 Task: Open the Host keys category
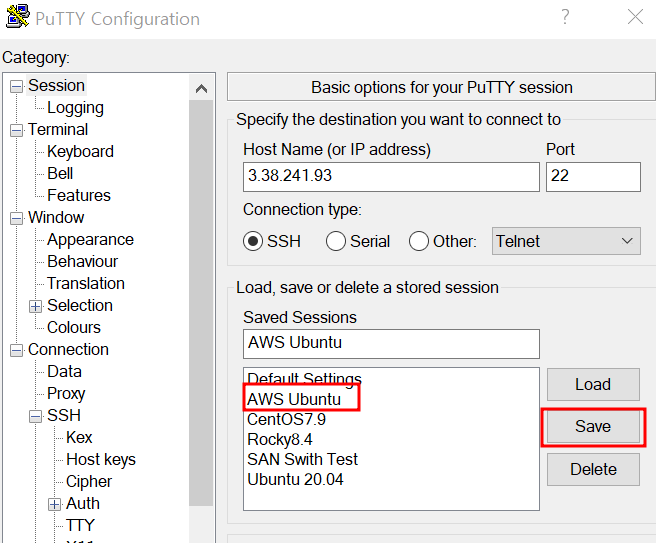click(x=101, y=459)
